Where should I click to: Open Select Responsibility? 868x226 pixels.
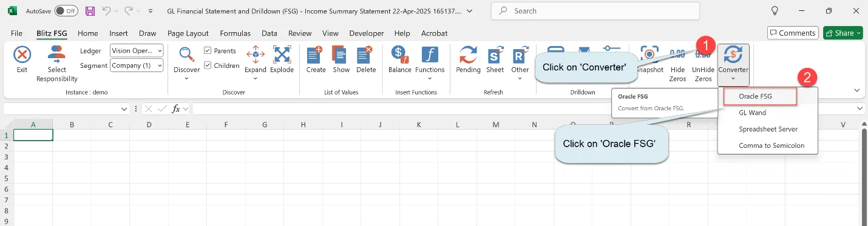coord(57,64)
